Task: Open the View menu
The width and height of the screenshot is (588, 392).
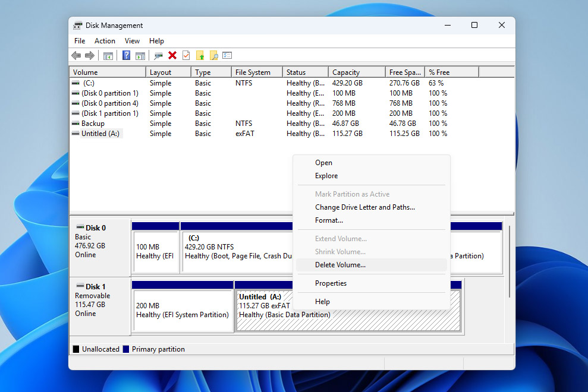Action: [132, 40]
